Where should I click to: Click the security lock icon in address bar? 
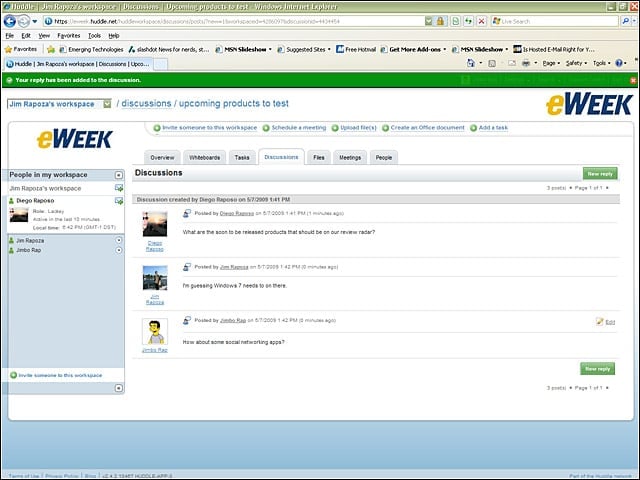coord(440,21)
